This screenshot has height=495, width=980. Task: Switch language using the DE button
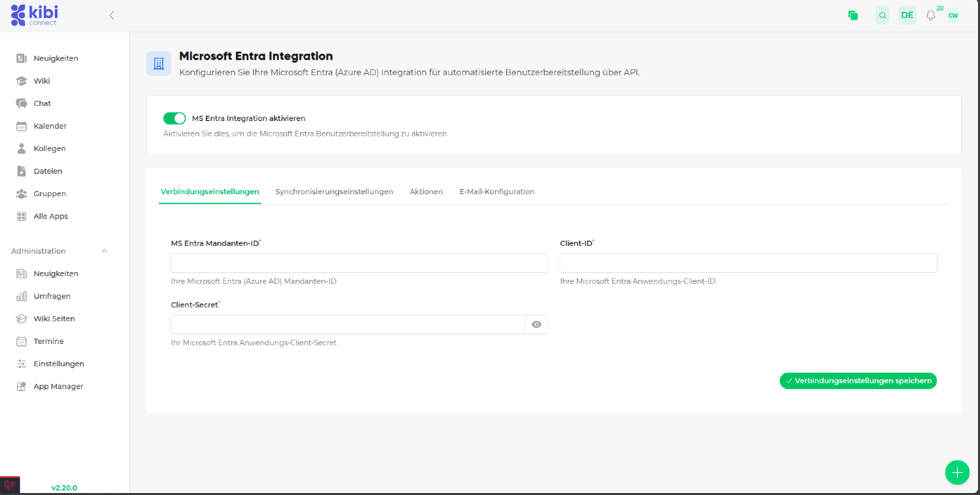(907, 16)
